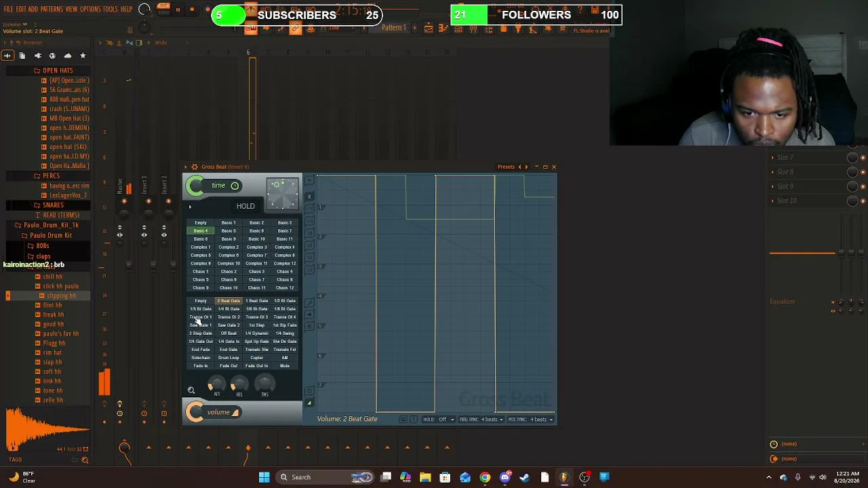Click the clock icon beside time
Screen dimensions: 868x488
(x=235, y=186)
